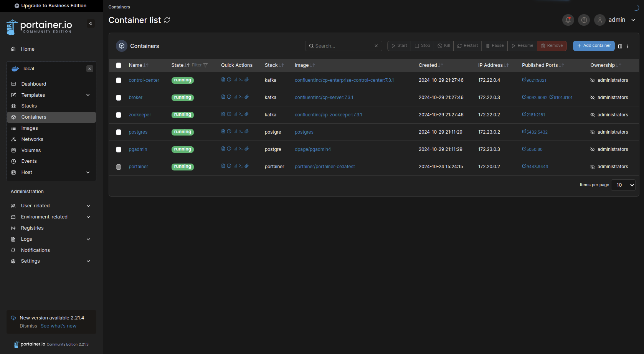Open confluentinc/cp-server:7.3.1 image link
The height and width of the screenshot is (354, 644).
click(x=324, y=98)
